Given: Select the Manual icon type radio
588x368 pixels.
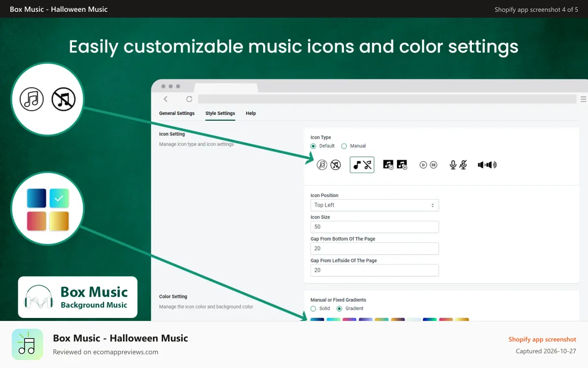Looking at the screenshot, I should [344, 146].
